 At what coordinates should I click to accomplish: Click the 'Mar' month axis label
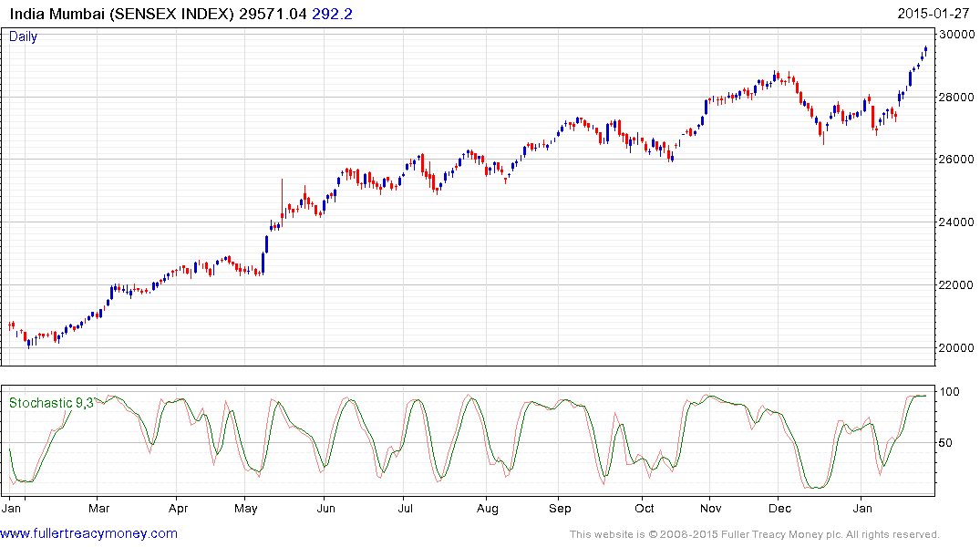98,509
